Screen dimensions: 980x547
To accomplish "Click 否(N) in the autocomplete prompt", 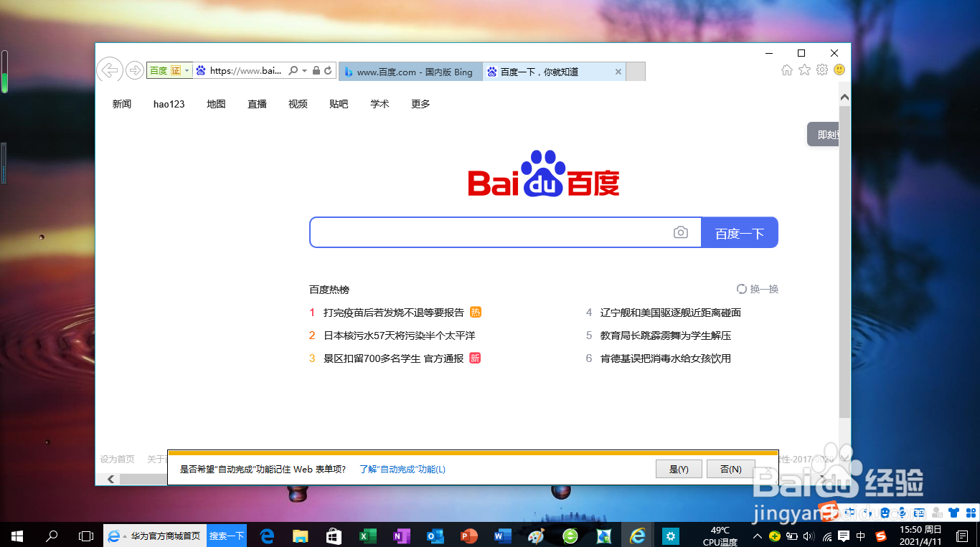I will (730, 469).
